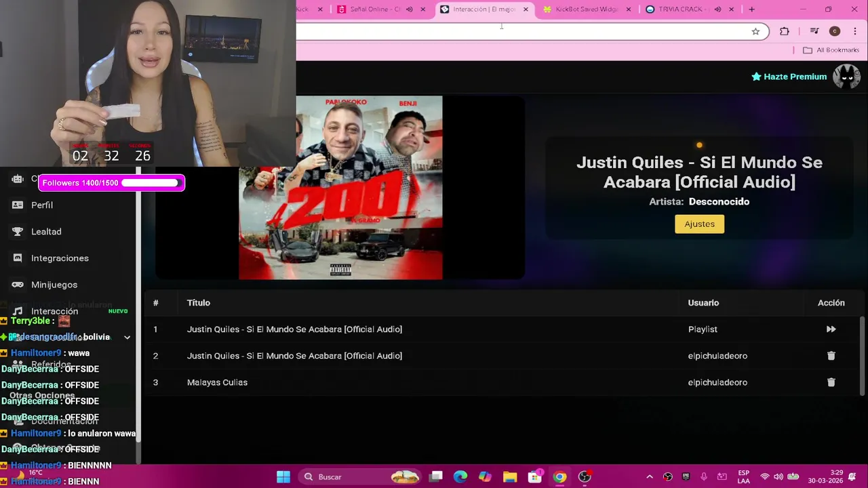Open Chrome media controls icon
868x488 pixels.
pyautogui.click(x=815, y=31)
